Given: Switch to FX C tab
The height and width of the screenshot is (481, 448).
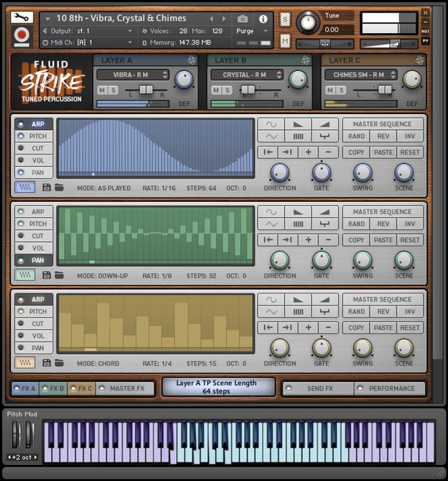Looking at the screenshot, I should (x=82, y=389).
